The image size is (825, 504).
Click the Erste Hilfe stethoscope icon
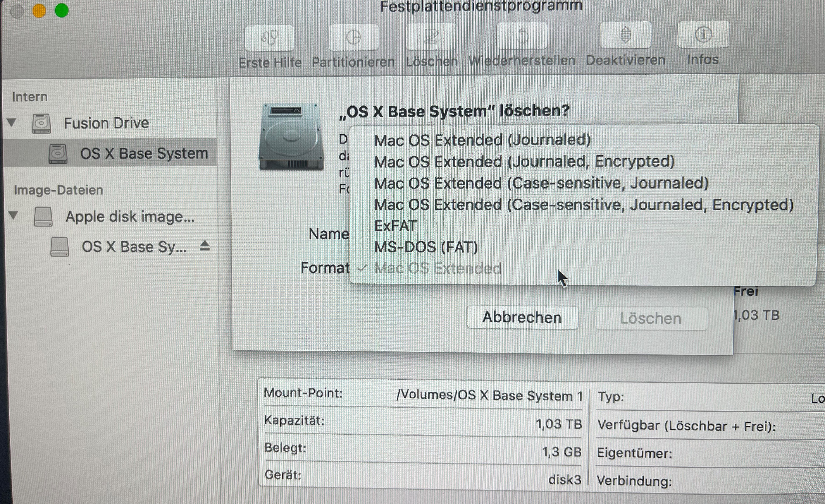click(x=270, y=37)
